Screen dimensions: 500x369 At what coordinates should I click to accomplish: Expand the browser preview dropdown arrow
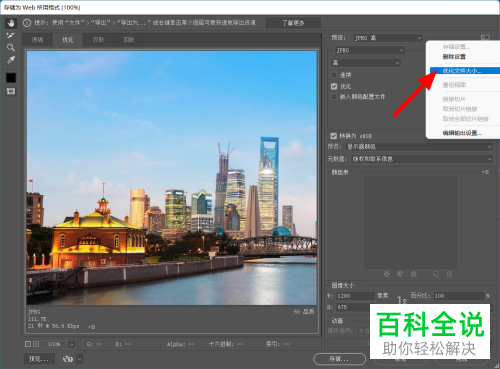80,359
